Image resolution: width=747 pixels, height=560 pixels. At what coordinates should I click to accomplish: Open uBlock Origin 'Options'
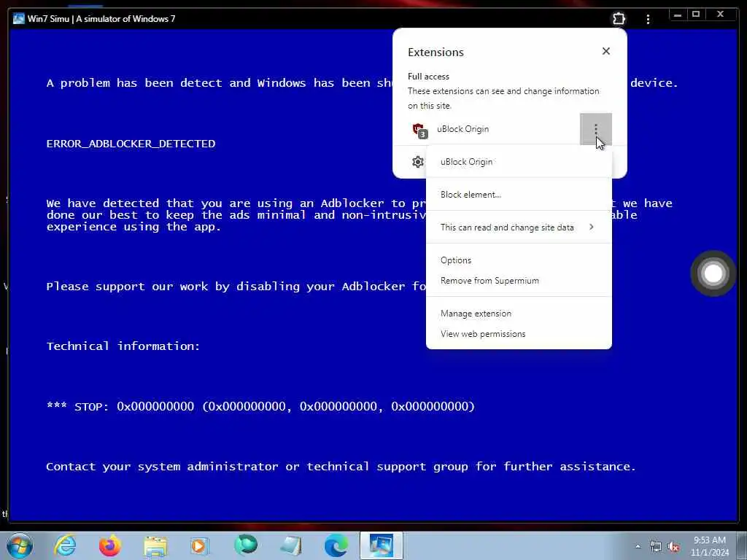tap(519, 260)
